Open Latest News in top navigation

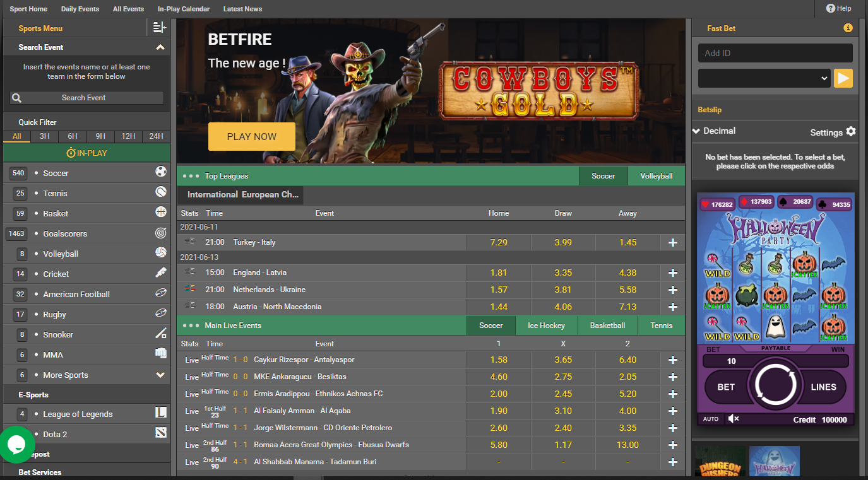(242, 9)
